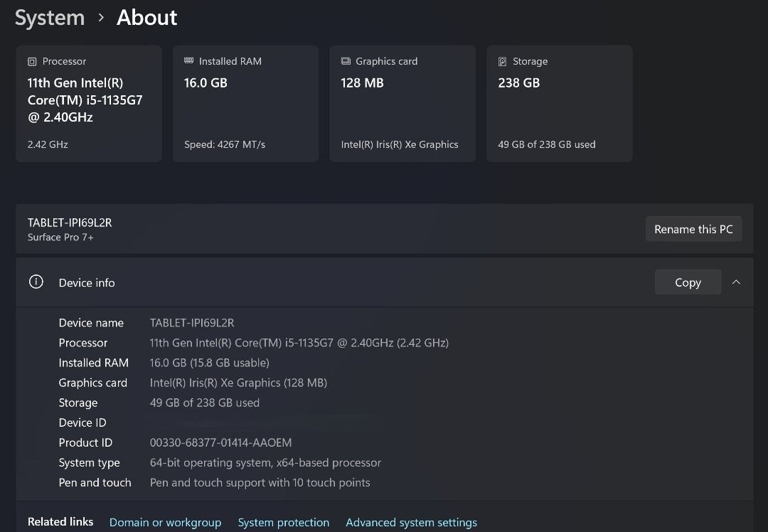Click Product ID '00330-68377-01414-AAOEM'
The height and width of the screenshot is (532, 768).
[221, 443]
